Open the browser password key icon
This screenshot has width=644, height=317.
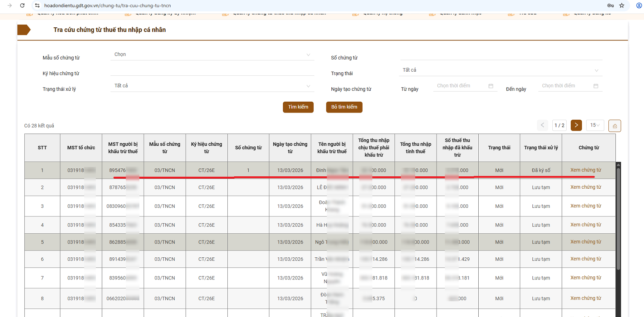click(611, 6)
